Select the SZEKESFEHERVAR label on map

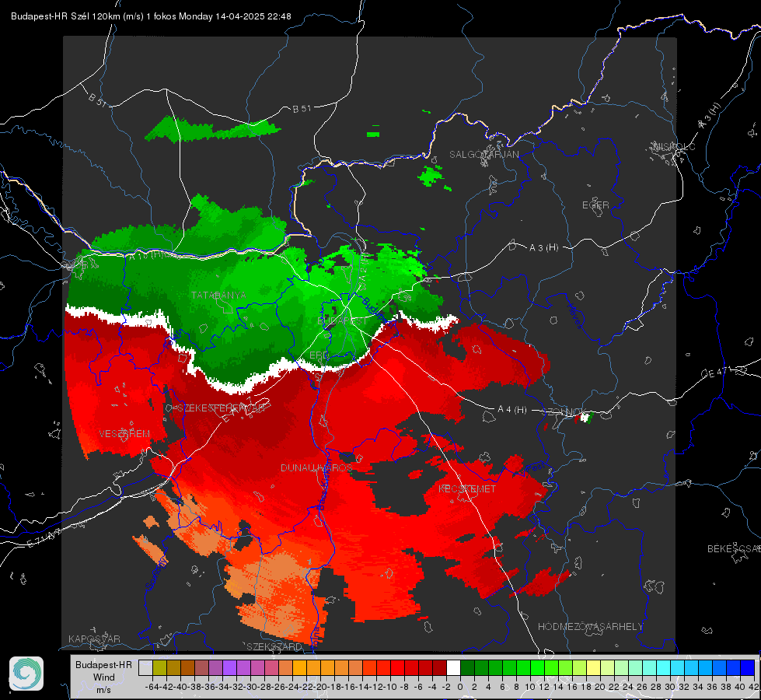(x=222, y=408)
